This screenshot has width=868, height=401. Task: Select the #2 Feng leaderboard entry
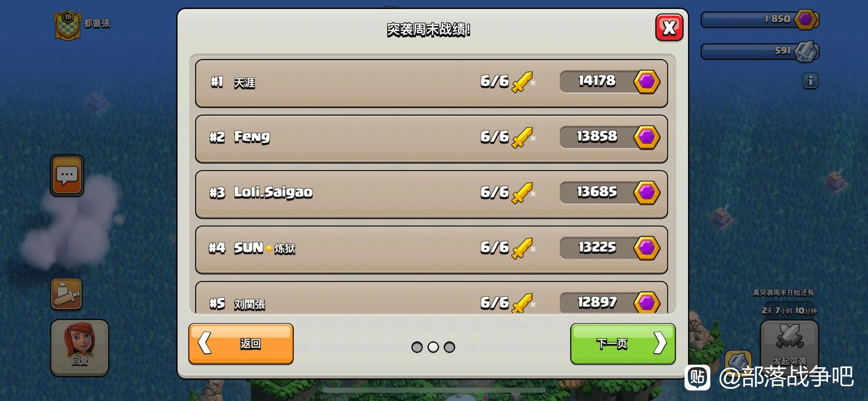pyautogui.click(x=431, y=139)
